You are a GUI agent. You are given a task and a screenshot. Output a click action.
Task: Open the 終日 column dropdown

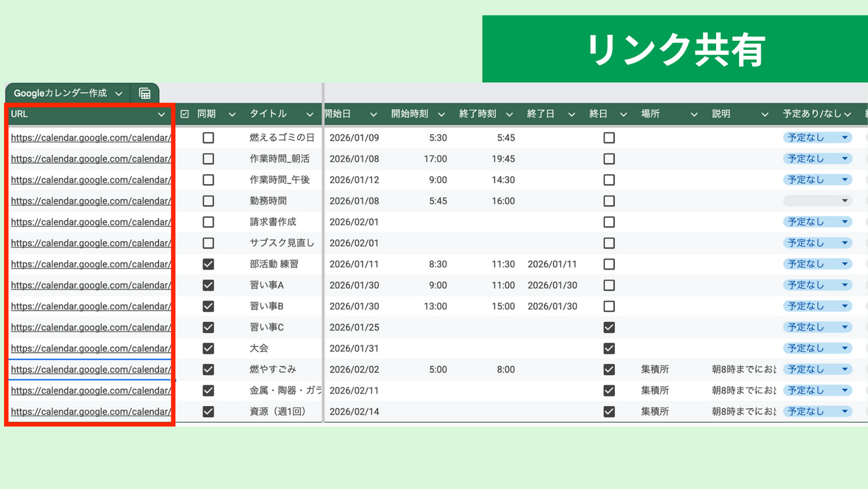(x=623, y=115)
